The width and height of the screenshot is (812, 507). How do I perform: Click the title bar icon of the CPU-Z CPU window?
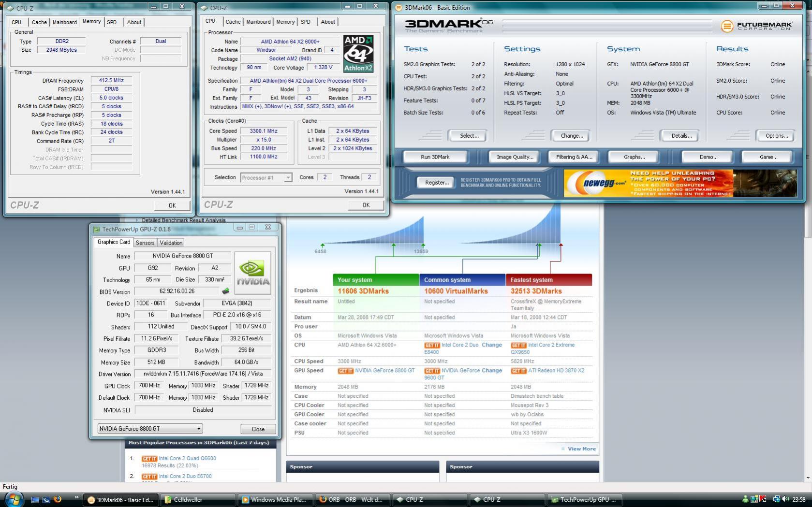[x=204, y=8]
